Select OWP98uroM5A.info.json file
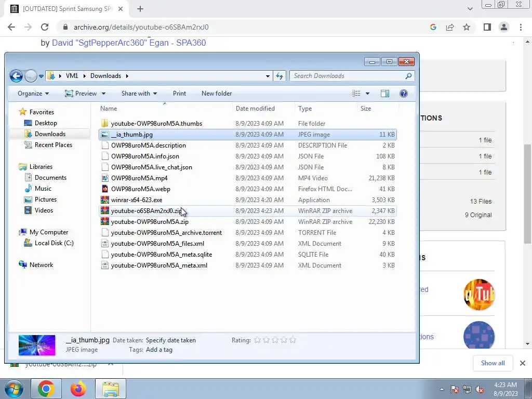The width and height of the screenshot is (532, 399). pyautogui.click(x=145, y=156)
